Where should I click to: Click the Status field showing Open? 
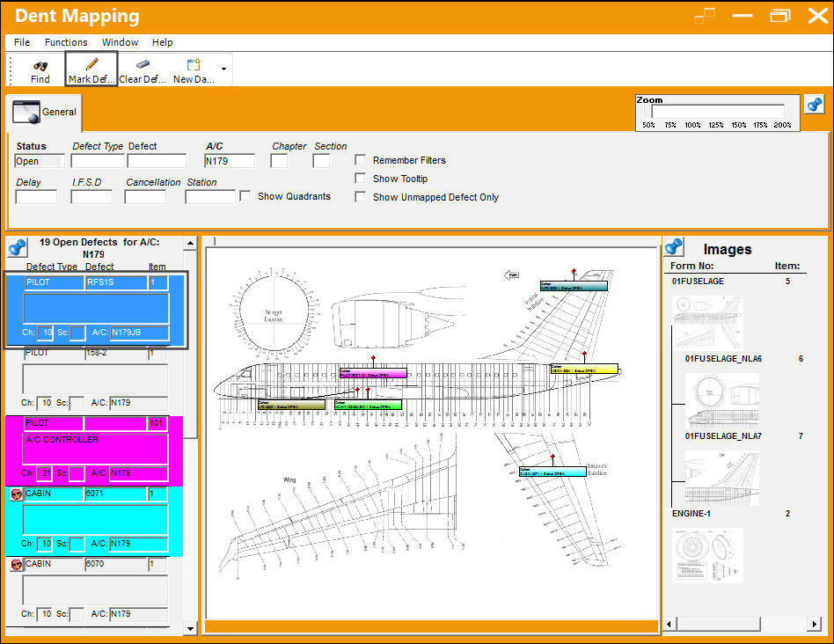tap(40, 161)
